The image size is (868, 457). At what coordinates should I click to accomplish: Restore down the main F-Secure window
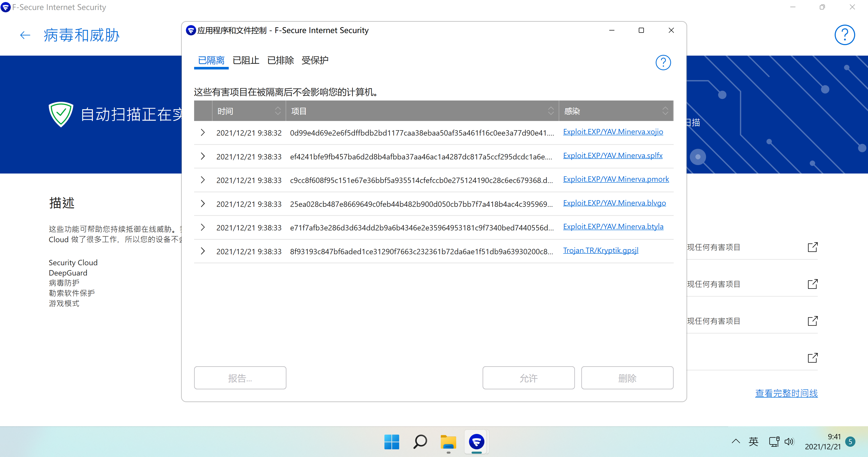(x=822, y=7)
